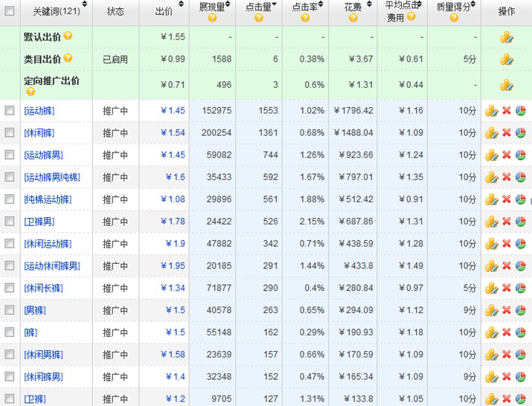Viewport: 532px width, 406px height.
Task: Open bid edit icon for 休闲长裤 row
Action: coord(491,288)
